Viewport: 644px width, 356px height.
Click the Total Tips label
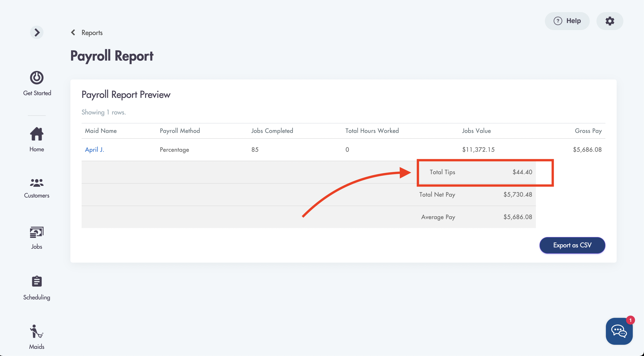click(x=442, y=172)
